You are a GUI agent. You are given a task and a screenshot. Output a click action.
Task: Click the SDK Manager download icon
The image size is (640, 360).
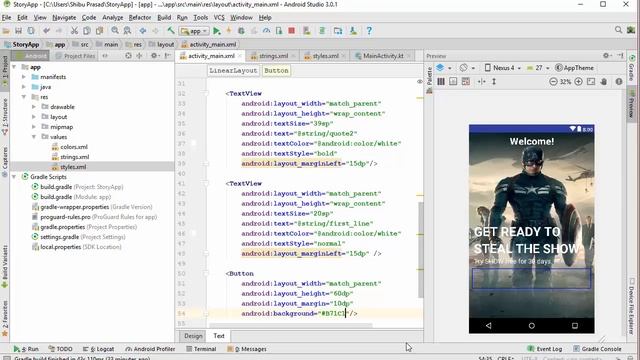click(x=353, y=31)
